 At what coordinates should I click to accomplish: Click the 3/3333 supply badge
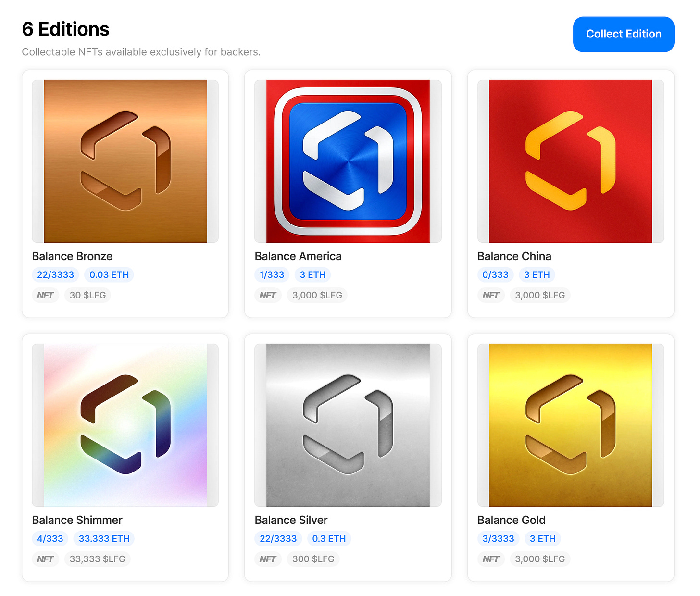click(x=499, y=539)
